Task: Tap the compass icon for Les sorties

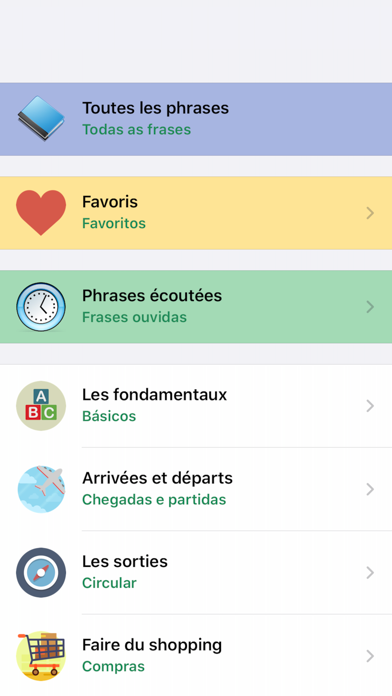Action: [x=41, y=573]
